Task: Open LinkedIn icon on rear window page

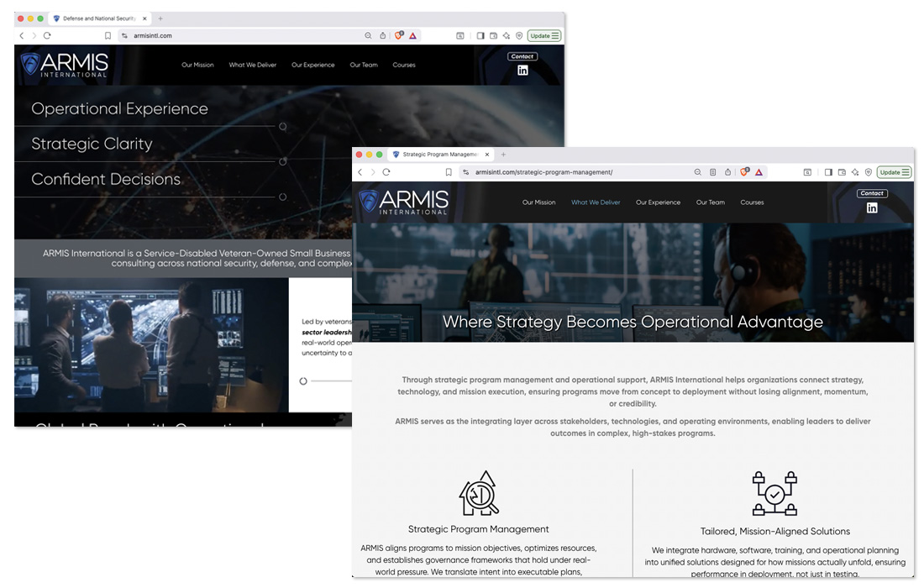Action: point(522,70)
